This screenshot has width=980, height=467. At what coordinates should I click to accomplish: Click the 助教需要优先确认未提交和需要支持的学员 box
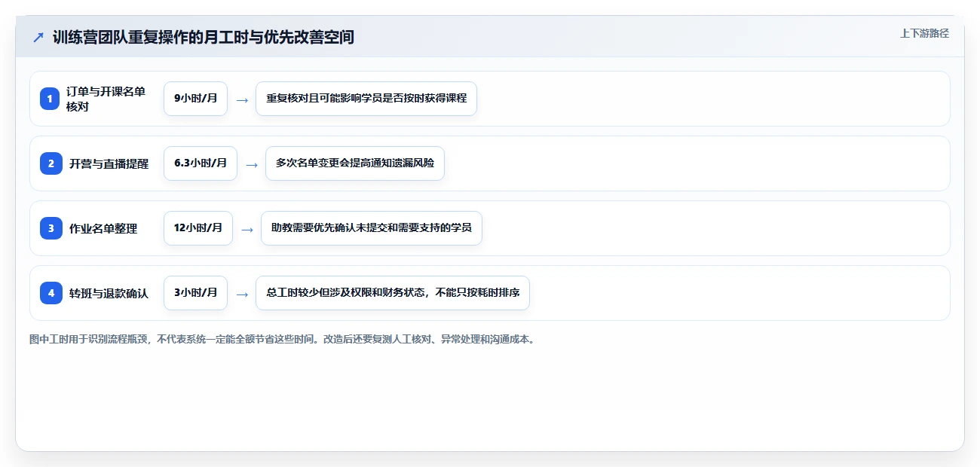[372, 228]
